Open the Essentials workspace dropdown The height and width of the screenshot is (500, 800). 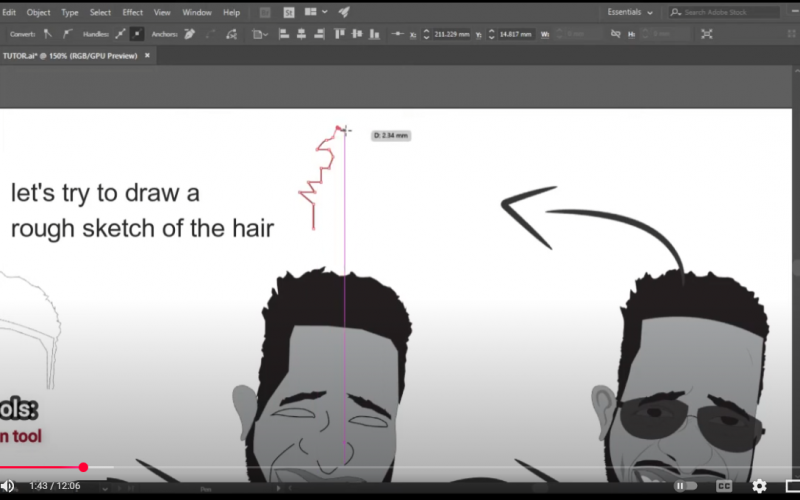[x=630, y=13]
